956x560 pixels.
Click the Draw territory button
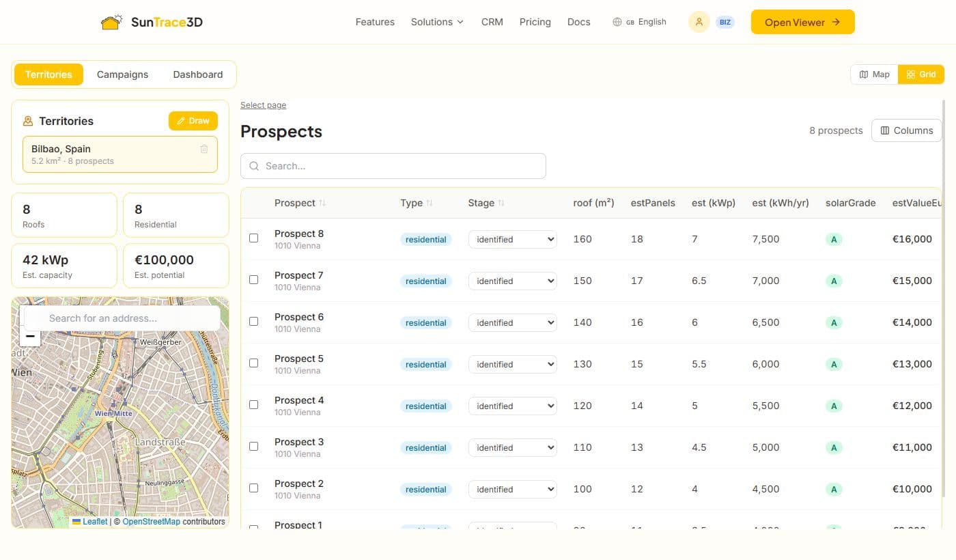pyautogui.click(x=193, y=121)
